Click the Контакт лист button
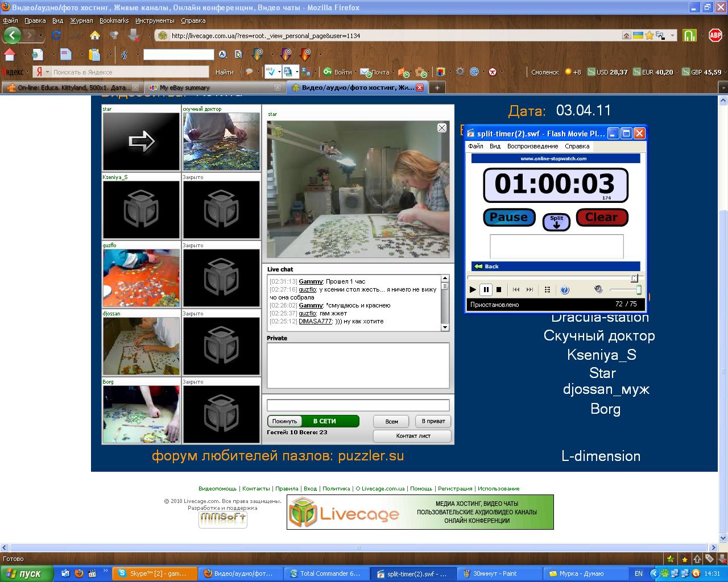 coord(412,436)
